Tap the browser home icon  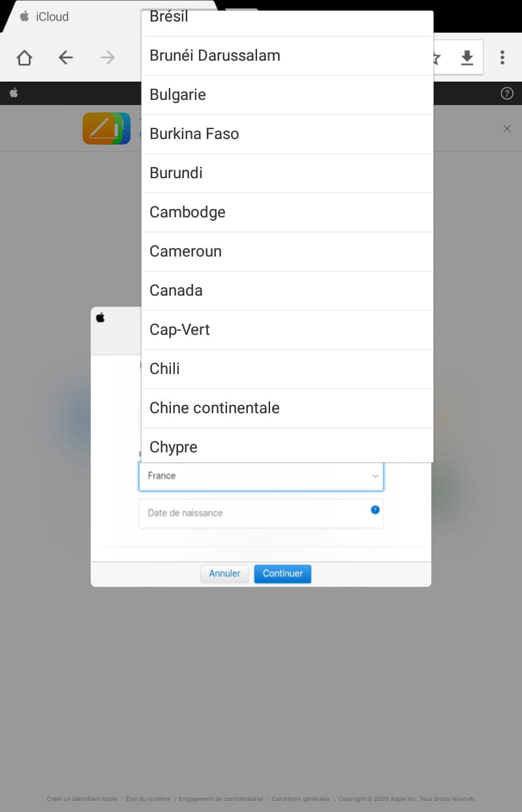(24, 57)
